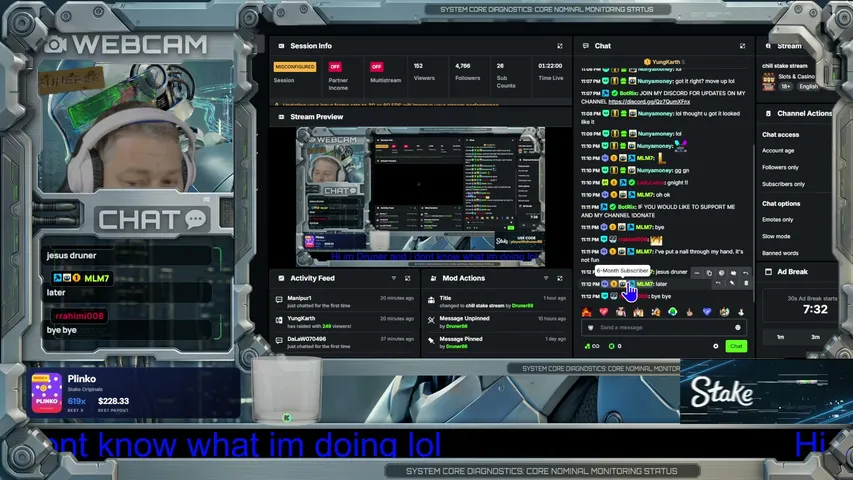Reply to the MLM7 'later' message
Viewport: 853px width, 480px height.
click(718, 284)
